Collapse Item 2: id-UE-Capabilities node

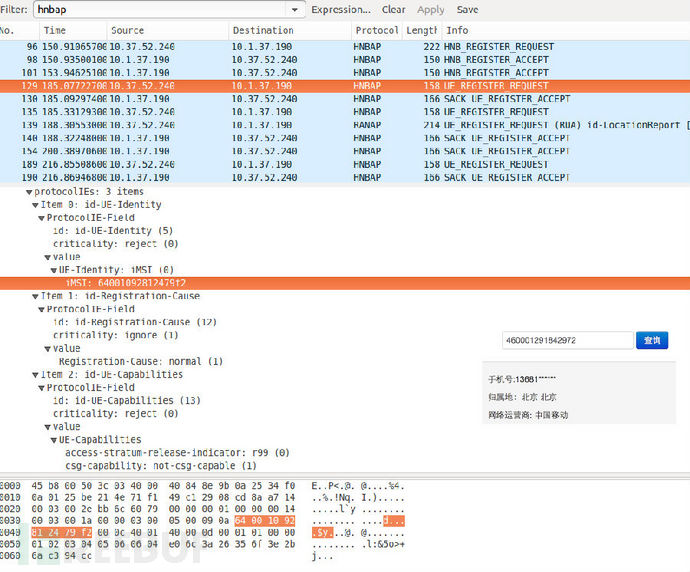[x=35, y=375]
